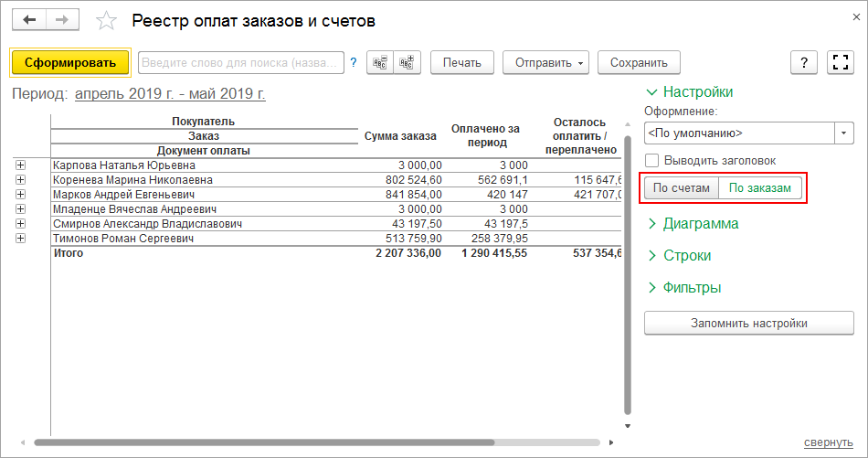Switch to По заказам mode
The height and width of the screenshot is (458, 868).
click(x=760, y=187)
